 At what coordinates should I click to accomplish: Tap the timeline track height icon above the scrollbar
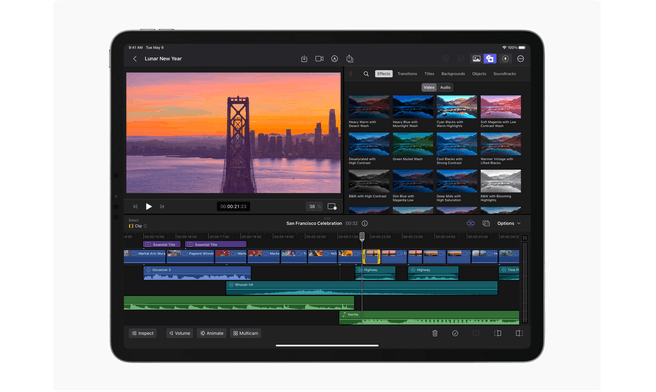(525, 238)
